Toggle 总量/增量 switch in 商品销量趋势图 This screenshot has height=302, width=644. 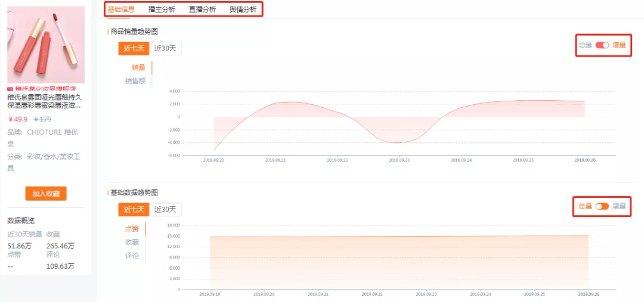click(602, 45)
